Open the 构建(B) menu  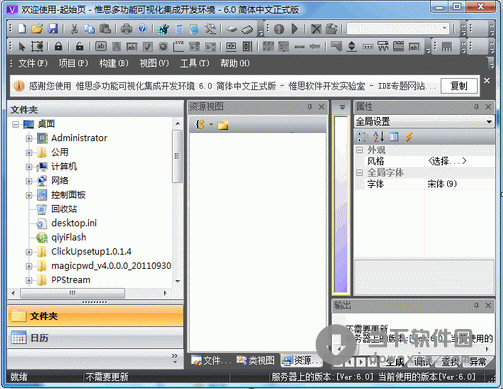[x=114, y=63]
